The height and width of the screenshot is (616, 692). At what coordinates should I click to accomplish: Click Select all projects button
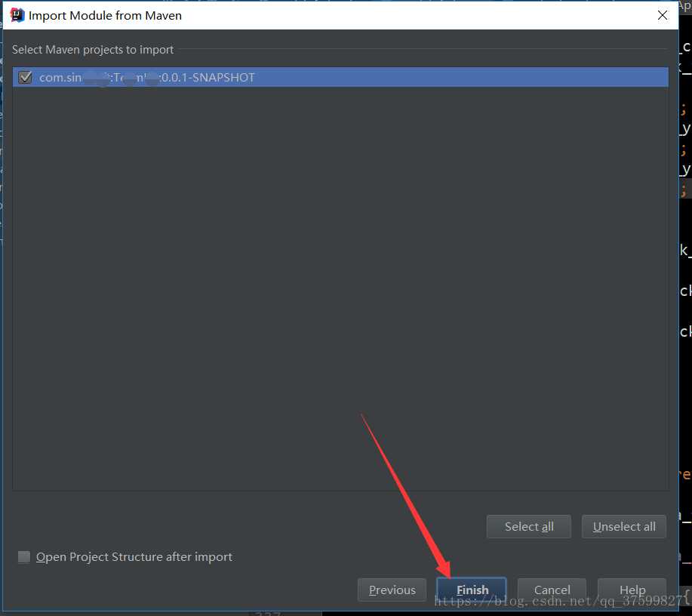[x=529, y=526]
